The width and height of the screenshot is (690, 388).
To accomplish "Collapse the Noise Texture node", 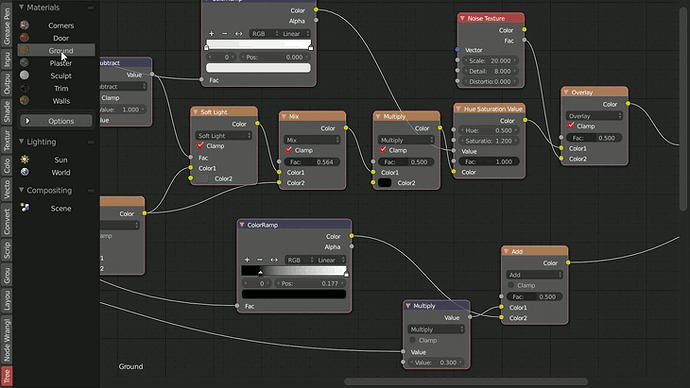I will pyautogui.click(x=462, y=18).
